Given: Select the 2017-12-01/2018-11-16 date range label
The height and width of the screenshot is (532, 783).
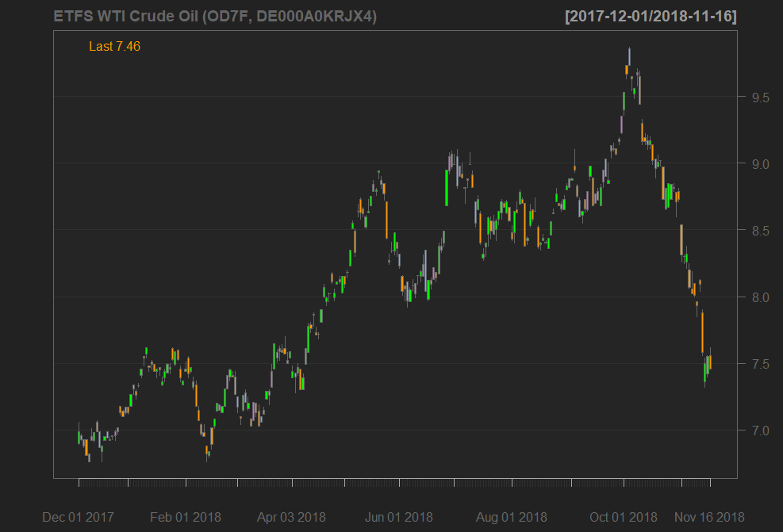Looking at the screenshot, I should coord(651,17).
